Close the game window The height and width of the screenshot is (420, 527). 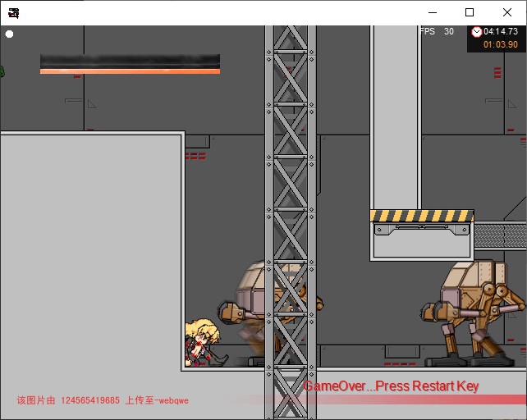(507, 13)
